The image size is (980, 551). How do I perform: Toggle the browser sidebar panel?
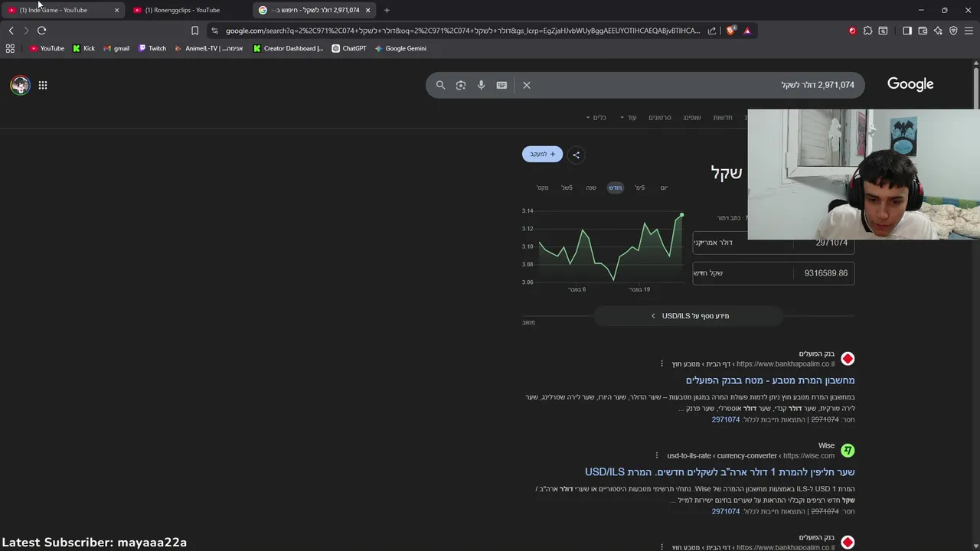pyautogui.click(x=907, y=31)
